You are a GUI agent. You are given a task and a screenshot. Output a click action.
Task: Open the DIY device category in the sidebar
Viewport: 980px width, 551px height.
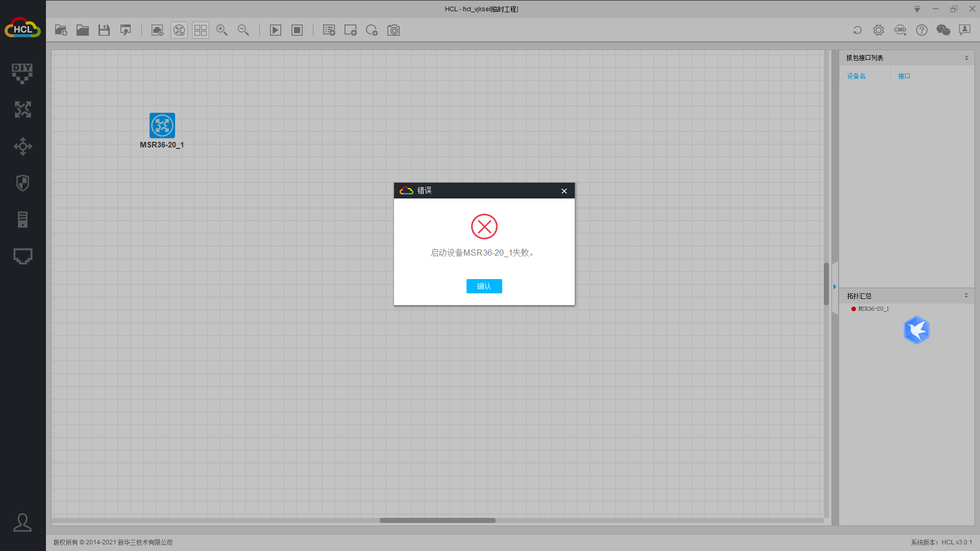click(x=22, y=73)
